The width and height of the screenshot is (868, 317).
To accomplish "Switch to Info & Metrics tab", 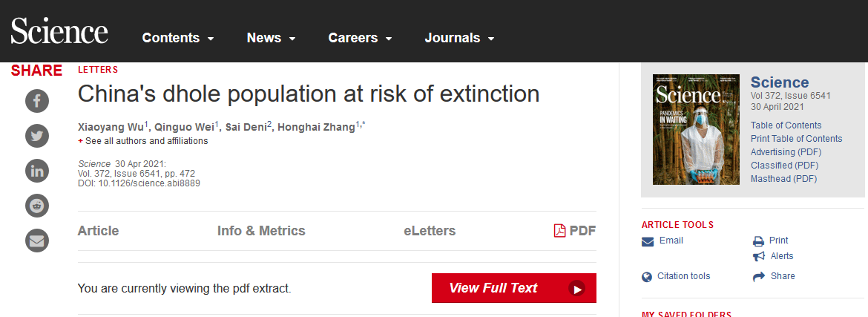I will [261, 231].
